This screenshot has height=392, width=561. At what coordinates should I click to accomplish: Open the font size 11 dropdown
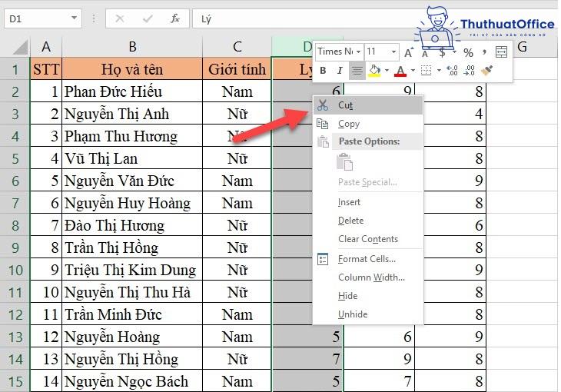pyautogui.click(x=393, y=52)
